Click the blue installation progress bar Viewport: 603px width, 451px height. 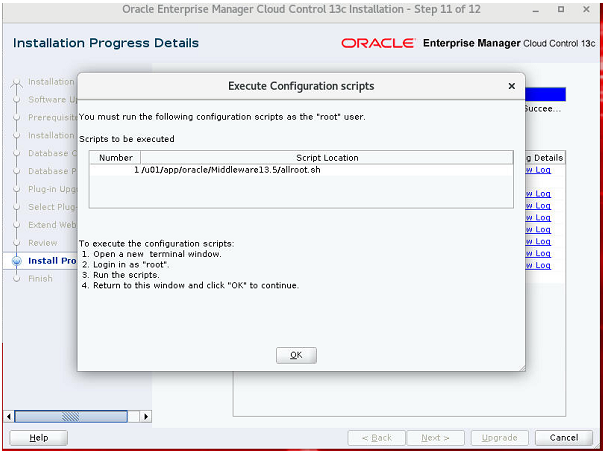click(546, 95)
